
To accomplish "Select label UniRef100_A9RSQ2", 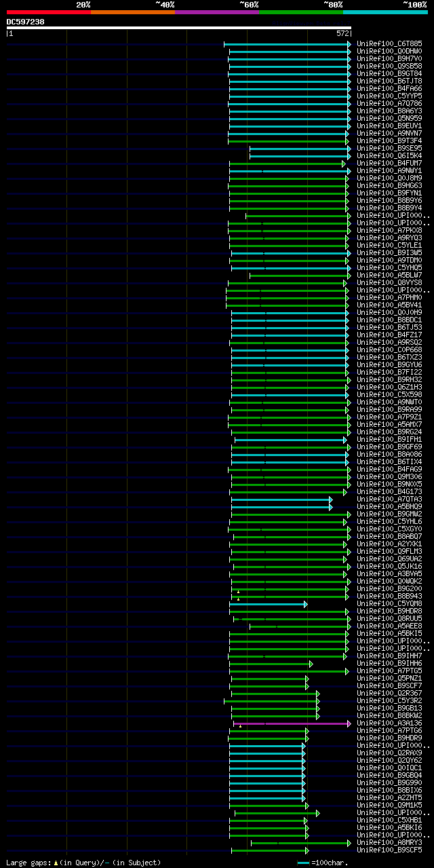I will pos(391,342).
